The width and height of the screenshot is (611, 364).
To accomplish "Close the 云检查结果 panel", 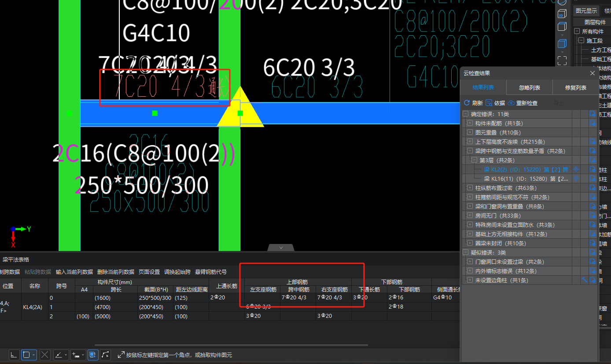I will (592, 73).
